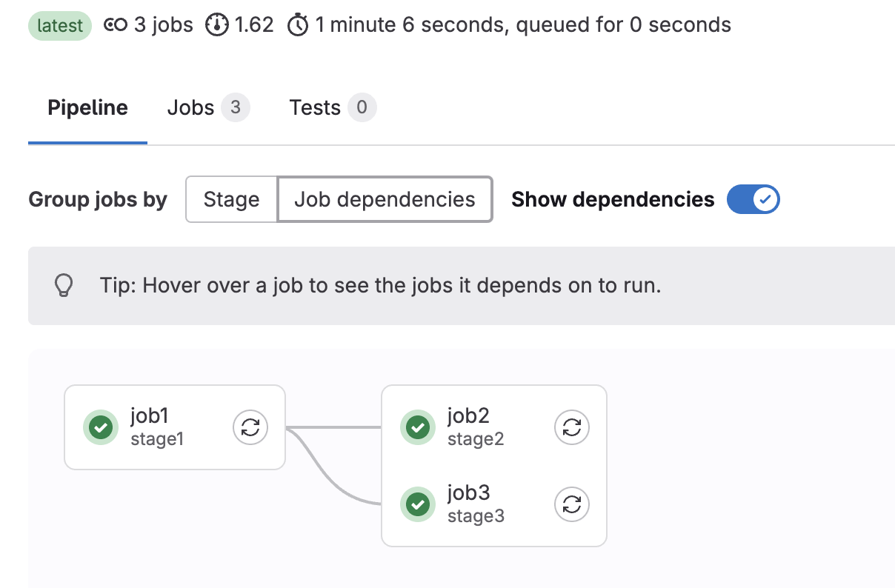Click the green passed status icon of job1
Viewport: 895px width, 588px height.
101,427
